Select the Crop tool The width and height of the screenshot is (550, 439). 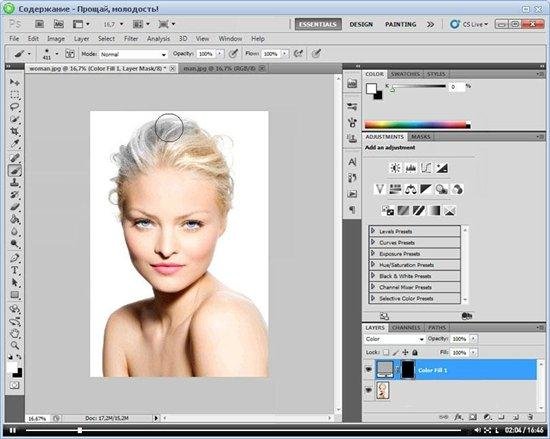pyautogui.click(x=14, y=131)
